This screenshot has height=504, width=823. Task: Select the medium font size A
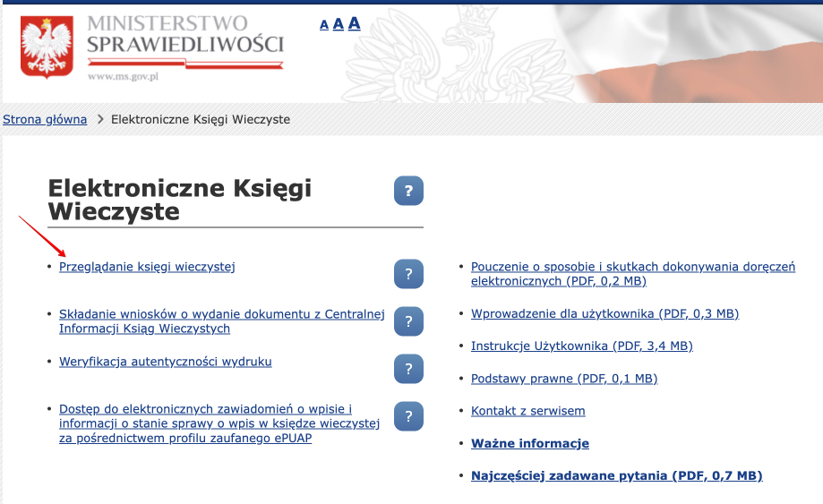point(338,23)
